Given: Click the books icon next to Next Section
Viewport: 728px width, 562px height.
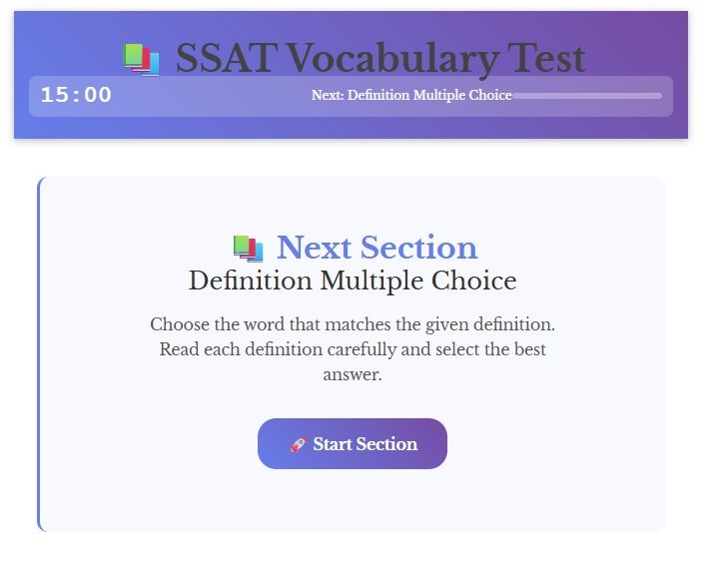Looking at the screenshot, I should (249, 249).
